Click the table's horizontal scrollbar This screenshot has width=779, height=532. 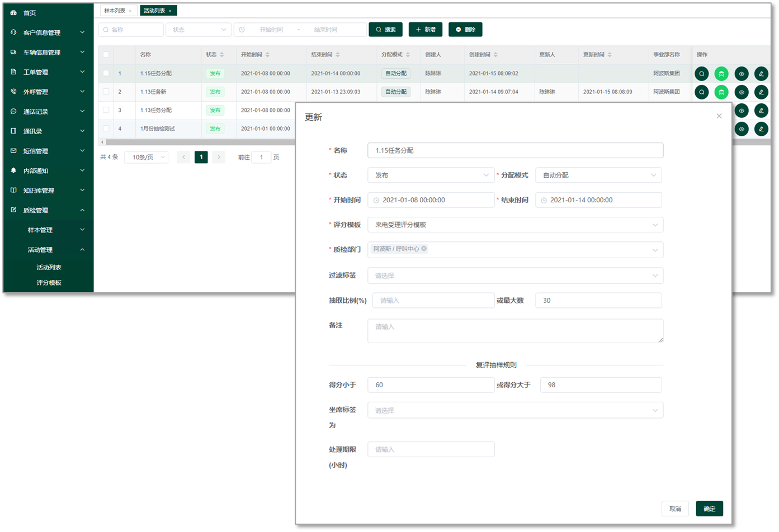coord(196,142)
